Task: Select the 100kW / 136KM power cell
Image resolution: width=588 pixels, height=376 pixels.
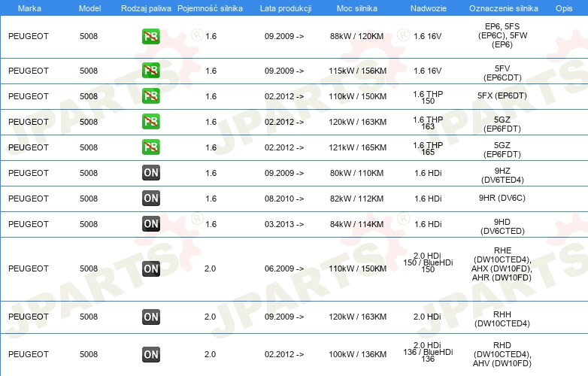Action: coord(357,354)
